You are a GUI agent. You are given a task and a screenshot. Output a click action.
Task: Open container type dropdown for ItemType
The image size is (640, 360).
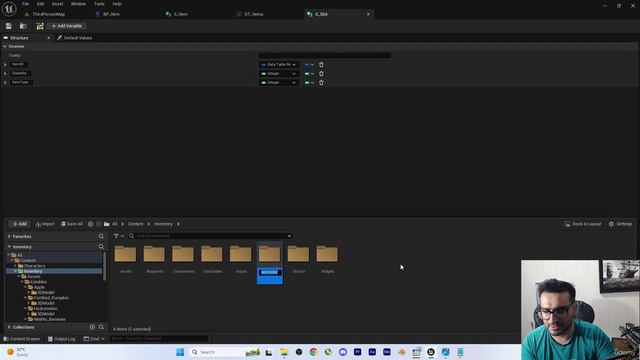click(x=309, y=82)
